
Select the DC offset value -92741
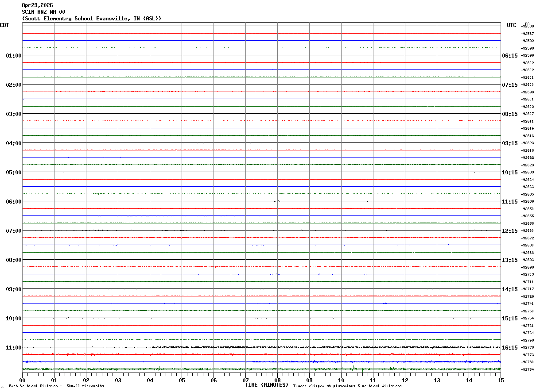tap(528, 304)
